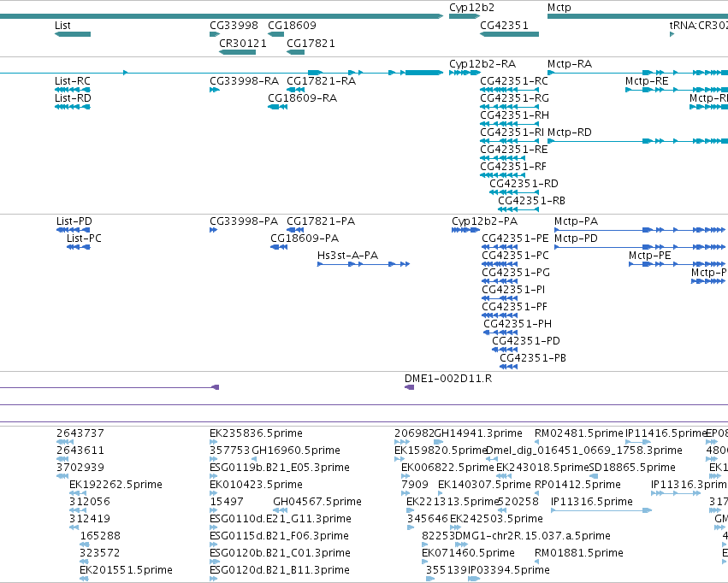Select the Cyp12b2 gene label
The height and width of the screenshot is (583, 728).
click(x=471, y=8)
